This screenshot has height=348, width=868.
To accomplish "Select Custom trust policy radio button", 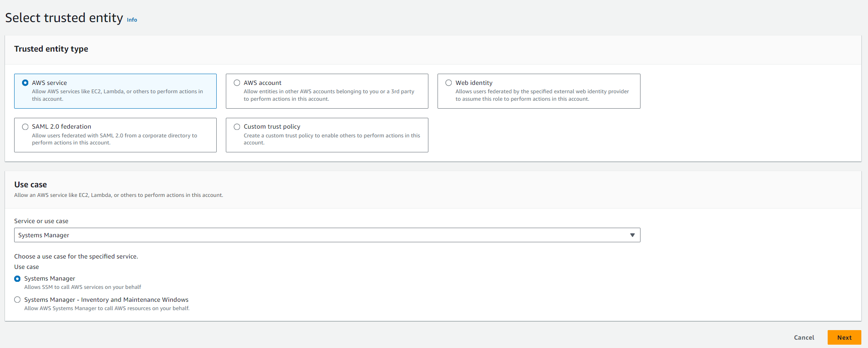I will 237,127.
